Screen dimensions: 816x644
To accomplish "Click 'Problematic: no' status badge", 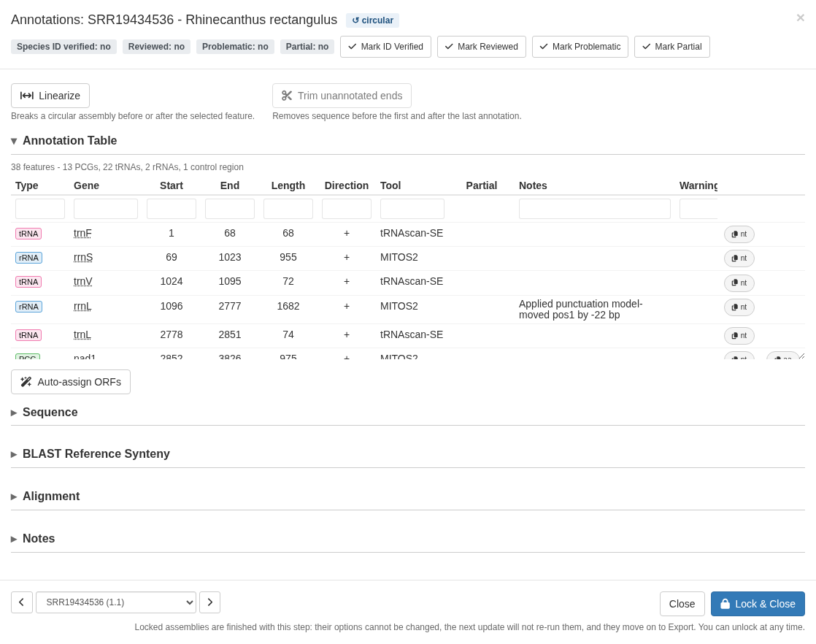I will (x=235, y=47).
